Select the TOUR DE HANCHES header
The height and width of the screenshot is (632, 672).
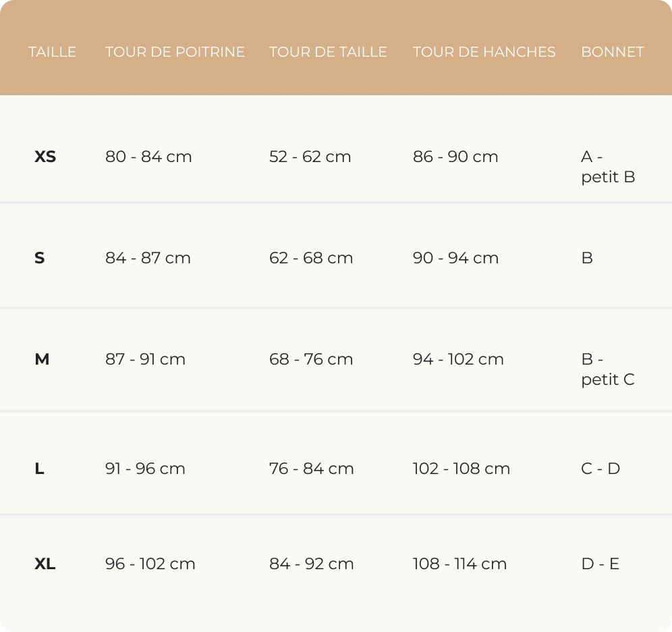point(484,52)
